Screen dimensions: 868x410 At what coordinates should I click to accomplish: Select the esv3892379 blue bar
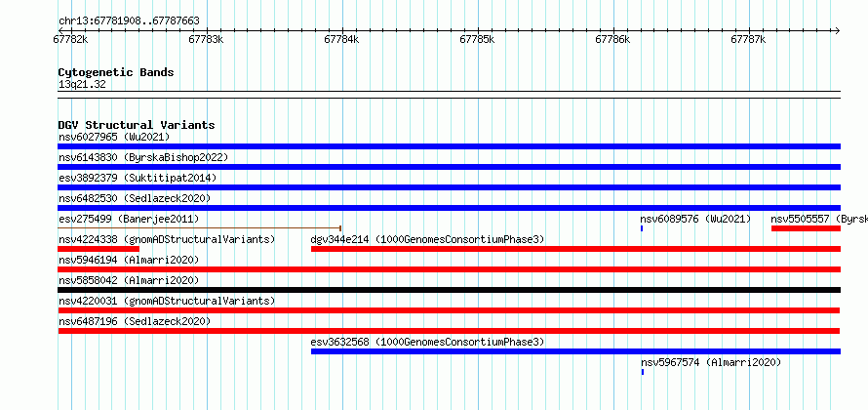click(449, 187)
